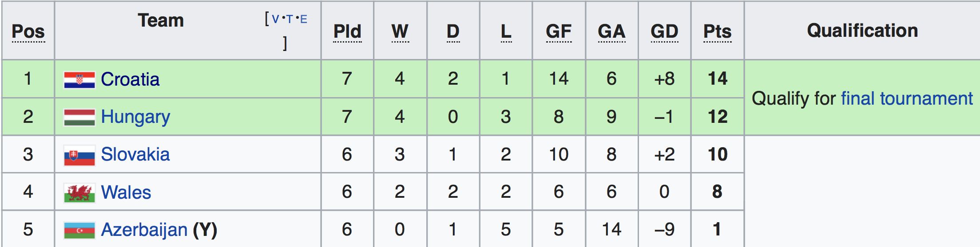980x247 pixels.
Task: Click the Qualification column header
Action: tap(862, 31)
